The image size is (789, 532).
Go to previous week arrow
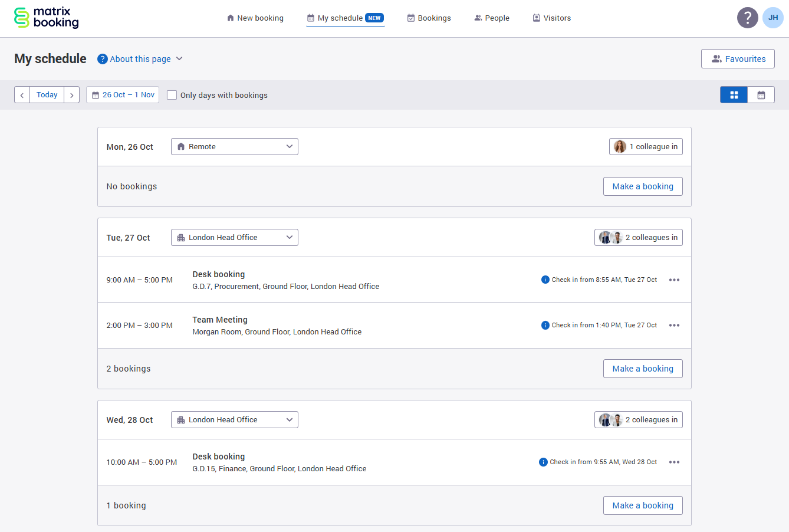click(22, 95)
